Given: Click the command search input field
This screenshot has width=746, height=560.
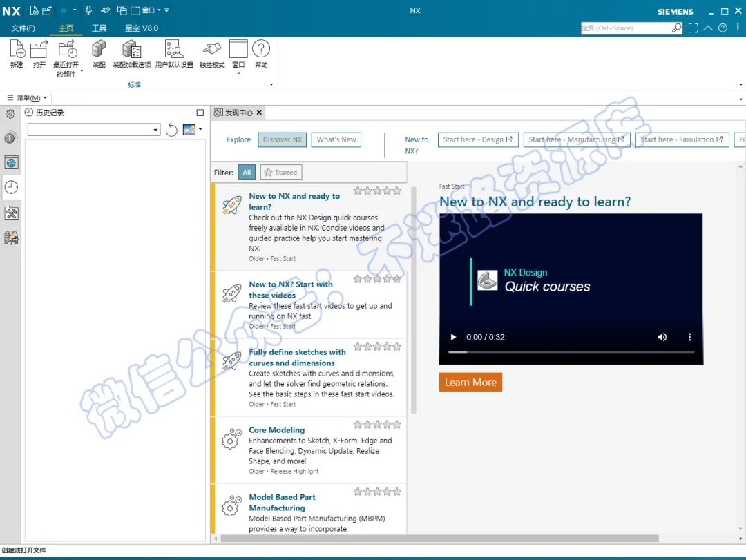Looking at the screenshot, I should 625,28.
